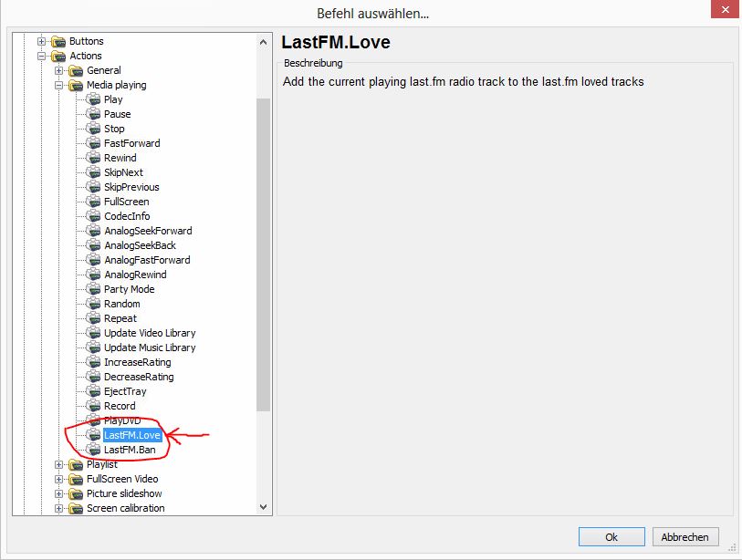Expand the General tree node
This screenshot has width=742, height=560.
pyautogui.click(x=58, y=70)
